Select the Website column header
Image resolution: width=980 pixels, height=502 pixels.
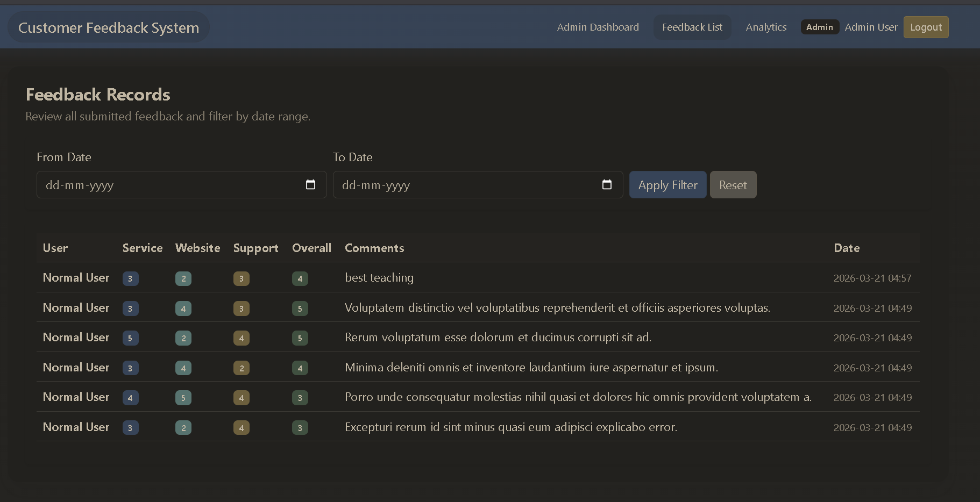click(197, 248)
